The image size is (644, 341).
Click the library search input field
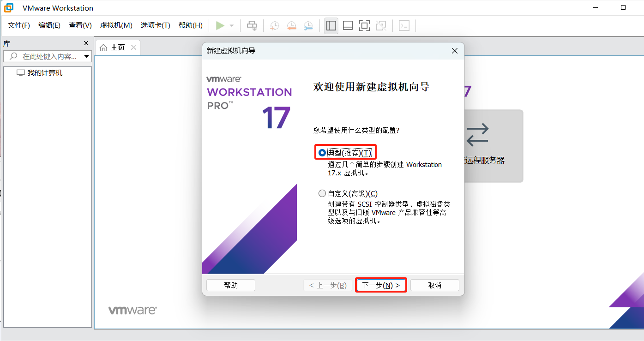[48, 56]
